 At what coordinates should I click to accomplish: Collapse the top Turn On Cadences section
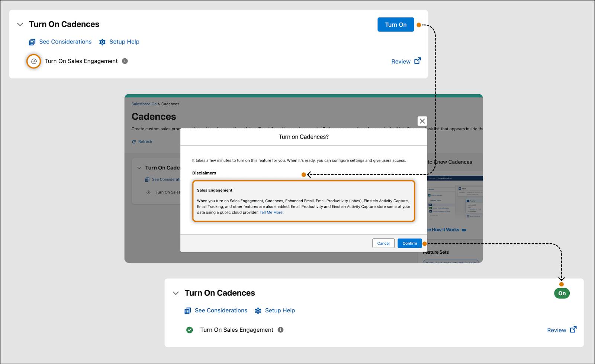pyautogui.click(x=20, y=25)
